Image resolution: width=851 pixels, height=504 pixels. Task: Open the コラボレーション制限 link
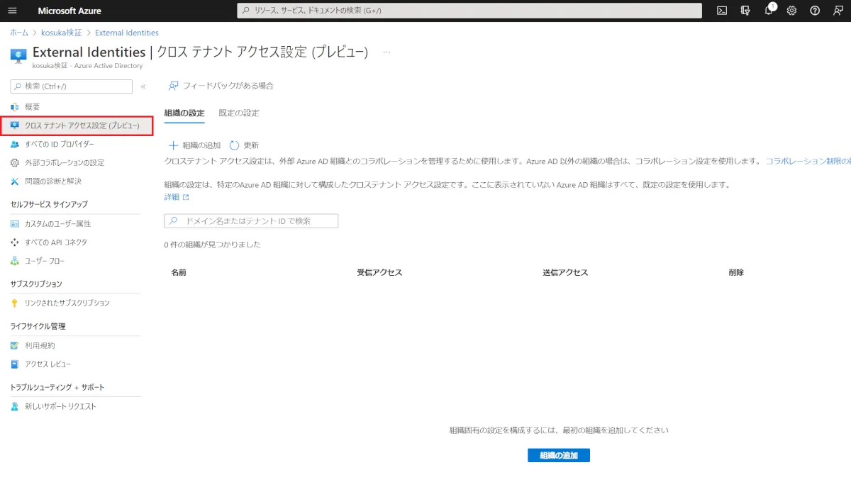(808, 162)
